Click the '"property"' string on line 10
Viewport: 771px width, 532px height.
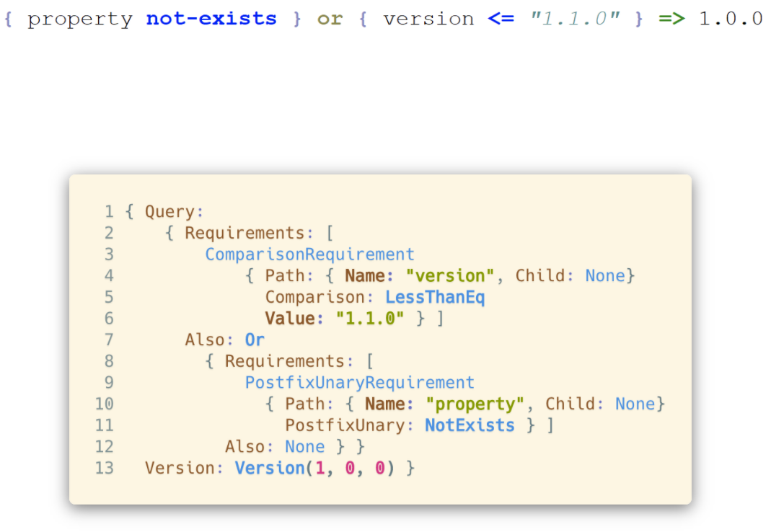coord(475,404)
